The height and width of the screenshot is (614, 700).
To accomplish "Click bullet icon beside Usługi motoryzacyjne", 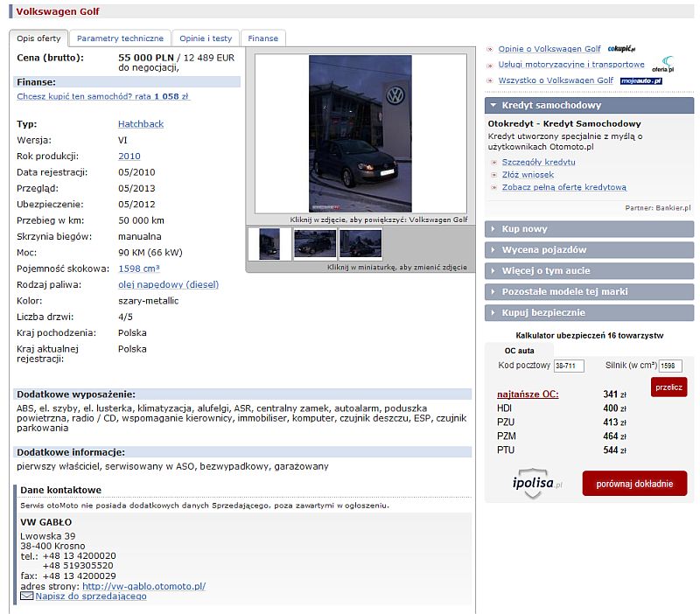I will click(490, 65).
